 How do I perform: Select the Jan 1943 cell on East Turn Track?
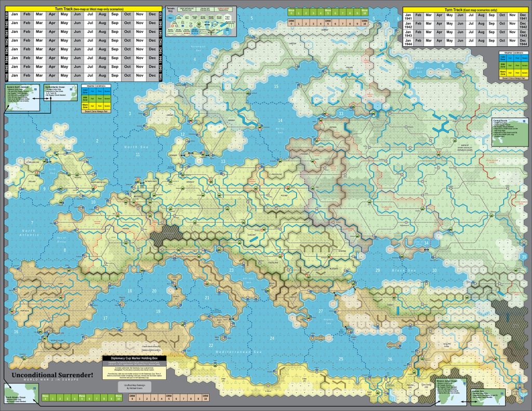(x=408, y=34)
